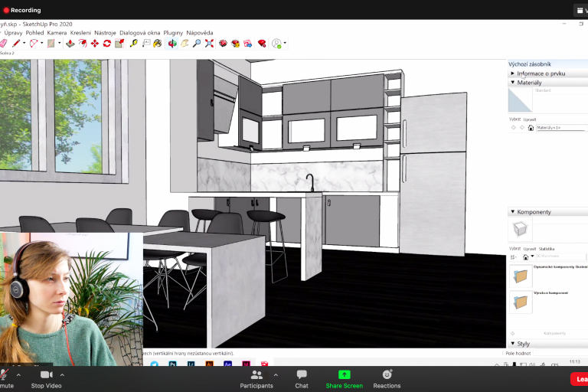This screenshot has width=588, height=392.
Task: Collapse the Komponenty panel
Action: [512, 212]
